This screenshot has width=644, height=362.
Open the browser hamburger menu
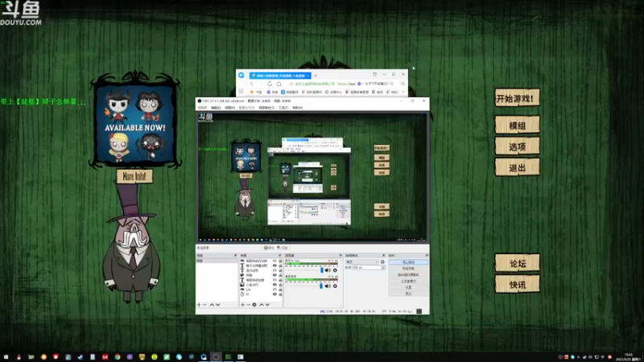[x=403, y=84]
